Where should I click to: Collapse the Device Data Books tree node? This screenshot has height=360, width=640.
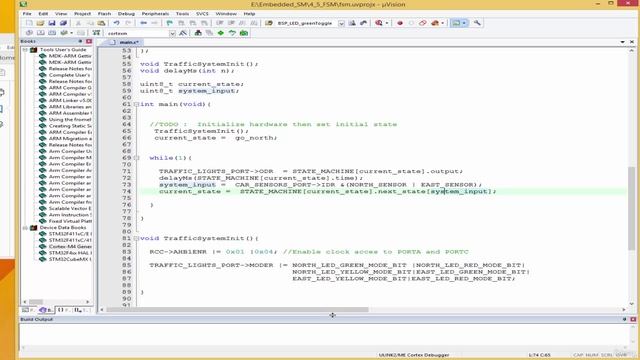click(x=25, y=228)
